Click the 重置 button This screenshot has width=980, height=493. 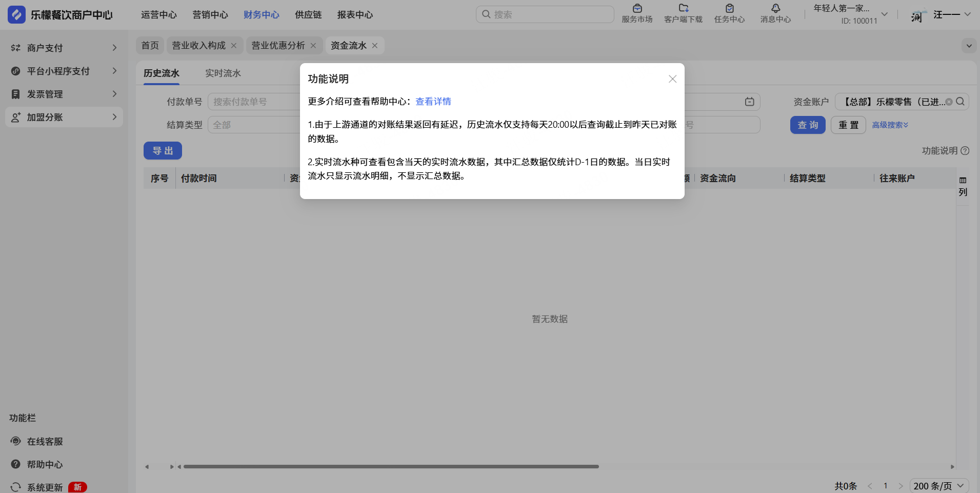pyautogui.click(x=848, y=125)
